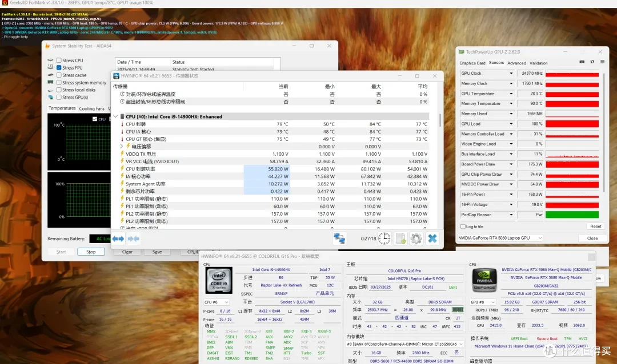The height and width of the screenshot is (364, 617).
Task: Open the Advanced tab in GPU-Z
Action: click(516, 63)
